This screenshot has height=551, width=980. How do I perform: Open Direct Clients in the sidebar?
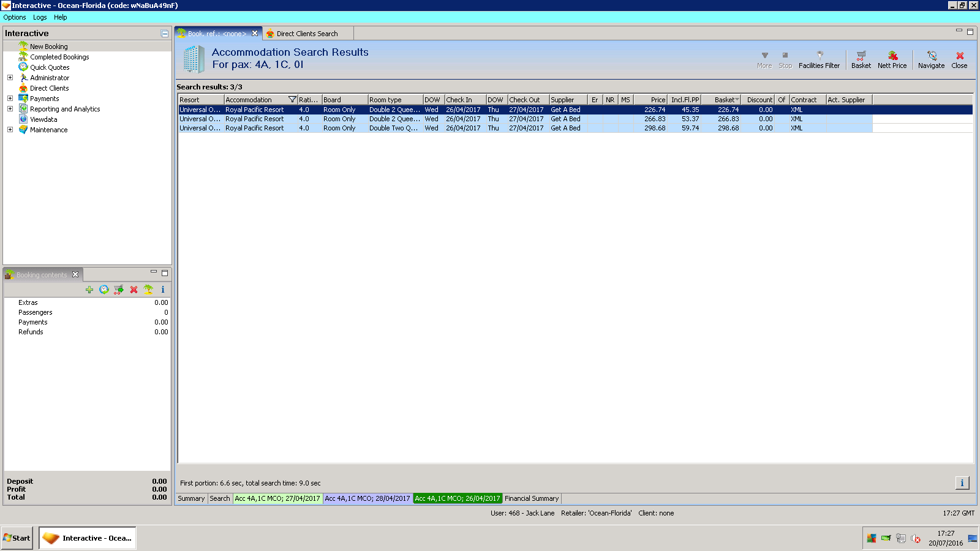[50, 88]
